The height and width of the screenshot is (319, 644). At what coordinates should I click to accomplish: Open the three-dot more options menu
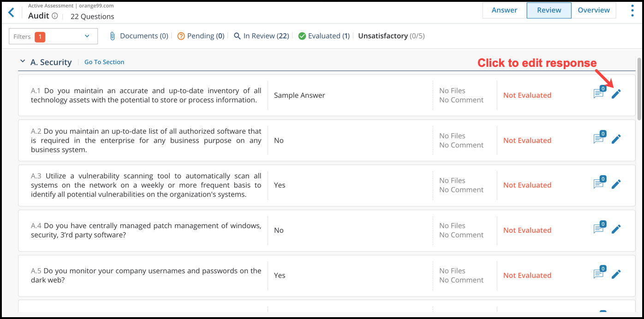pyautogui.click(x=632, y=11)
